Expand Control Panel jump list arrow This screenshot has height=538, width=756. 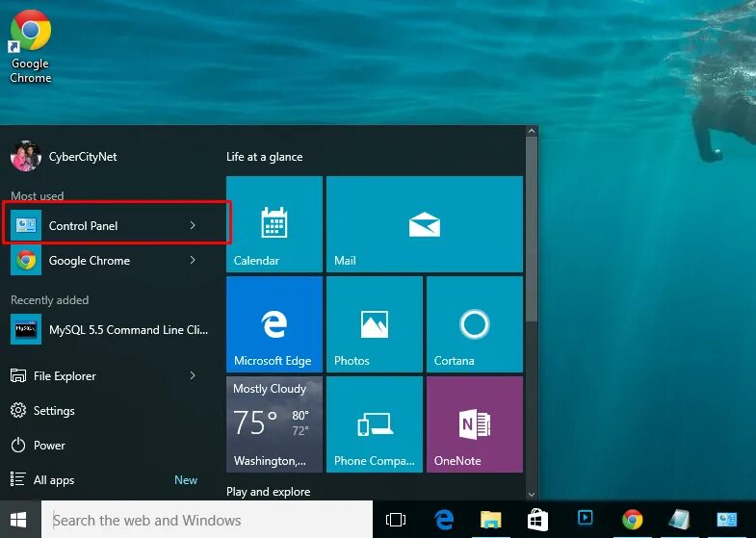193,225
